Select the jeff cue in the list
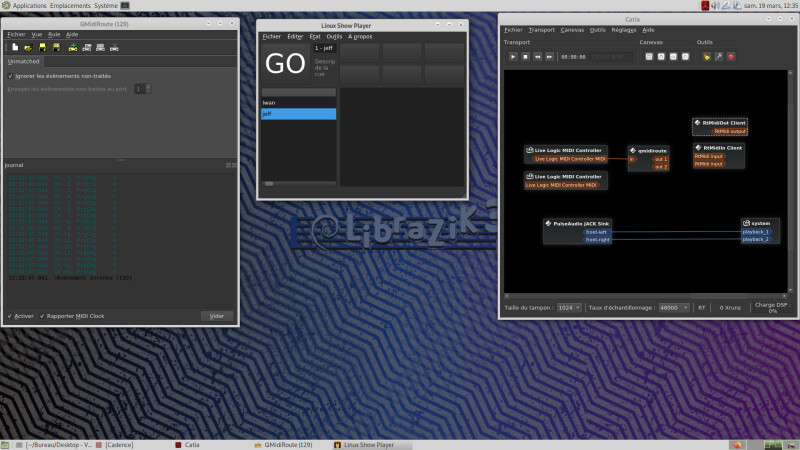The height and width of the screenshot is (450, 800). coord(298,114)
